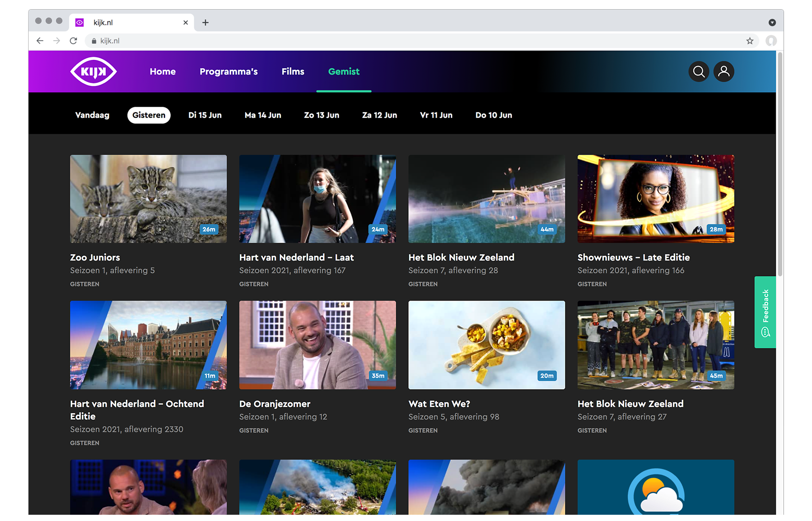Open tab search dropdown arrow
Viewport: 812px width, 521px height.
click(x=772, y=22)
